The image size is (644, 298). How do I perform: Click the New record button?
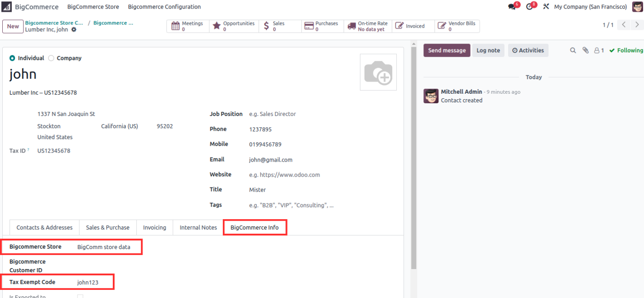pos(13,26)
